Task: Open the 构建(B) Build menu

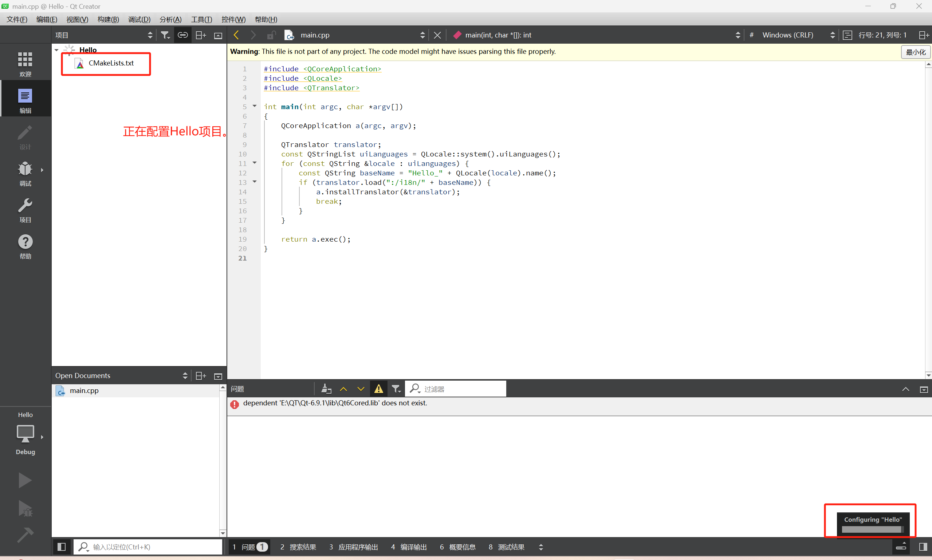Action: pyautogui.click(x=108, y=19)
